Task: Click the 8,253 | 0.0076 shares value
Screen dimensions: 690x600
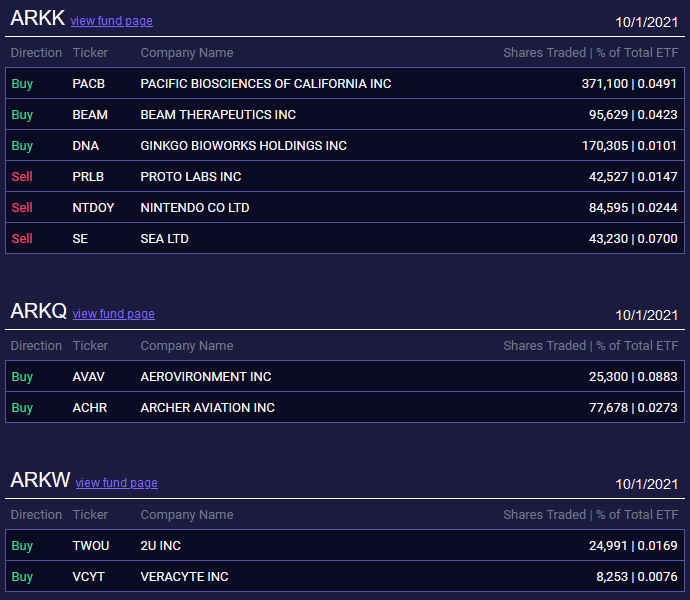Action: 637,577
